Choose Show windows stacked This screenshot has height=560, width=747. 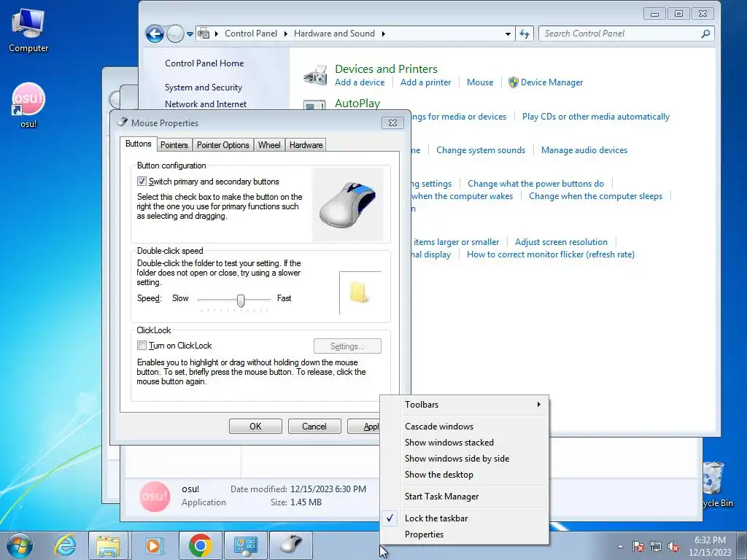click(x=465, y=443)
